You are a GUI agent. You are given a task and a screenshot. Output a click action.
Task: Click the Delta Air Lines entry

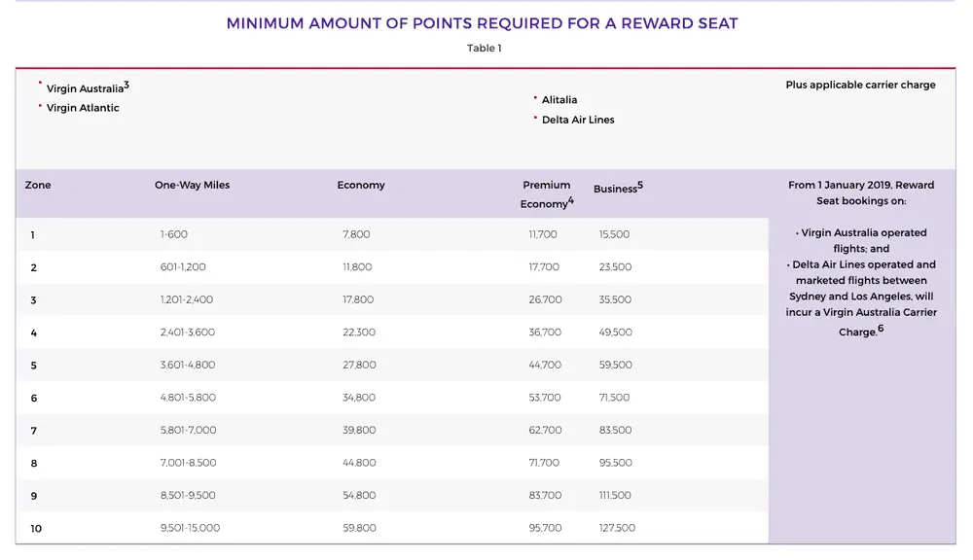click(578, 120)
